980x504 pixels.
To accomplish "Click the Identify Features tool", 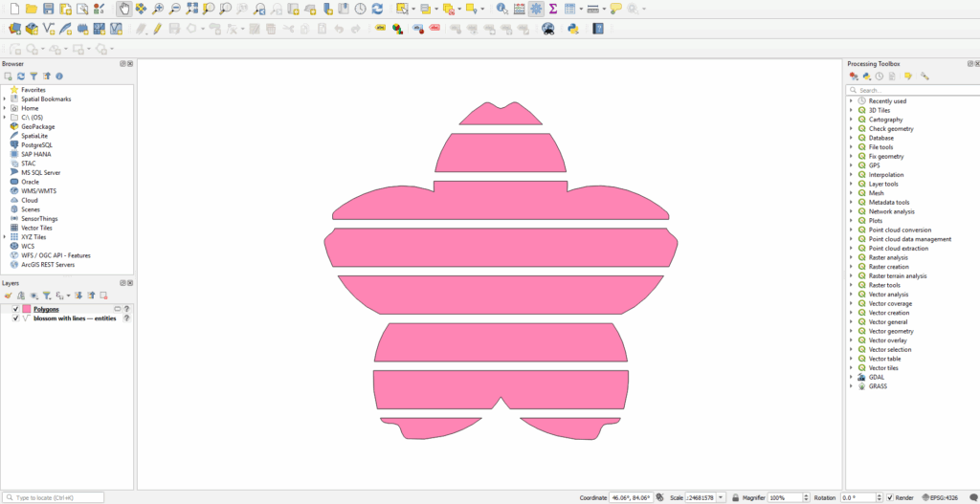I will point(502,9).
